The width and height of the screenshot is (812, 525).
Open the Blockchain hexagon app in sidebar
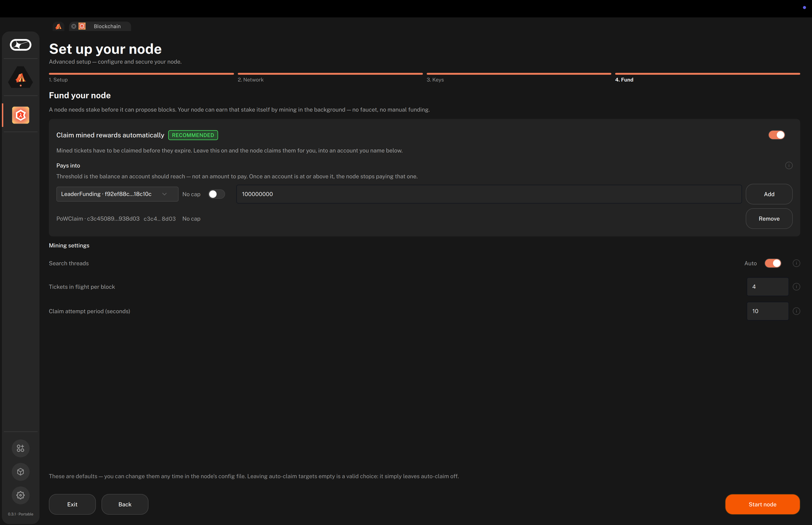[21, 115]
